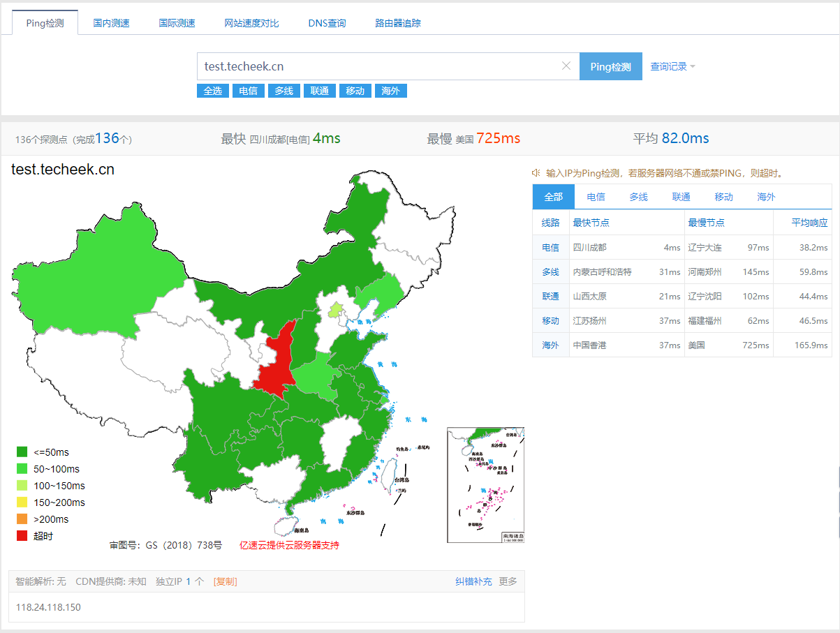Select the 联通 tab in results table
840x633 pixels.
[x=681, y=197]
